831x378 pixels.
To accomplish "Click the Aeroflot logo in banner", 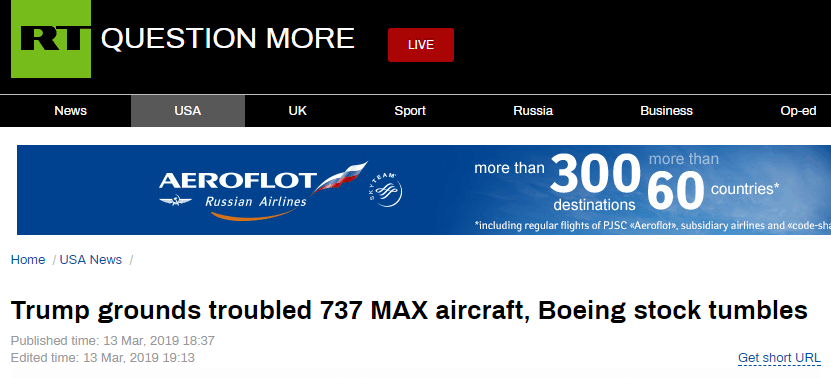I will click(237, 181).
